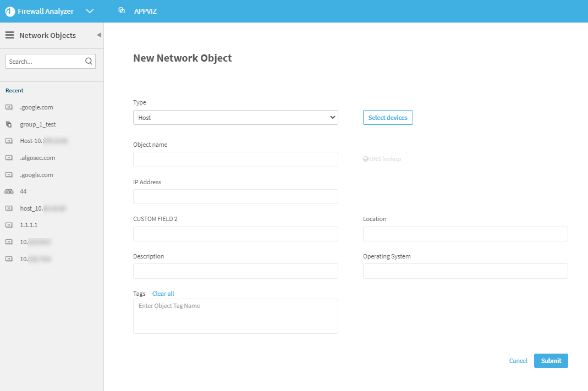Image resolution: width=588 pixels, height=391 pixels.
Task: Click the search magnifier icon in sidebar
Action: click(89, 62)
